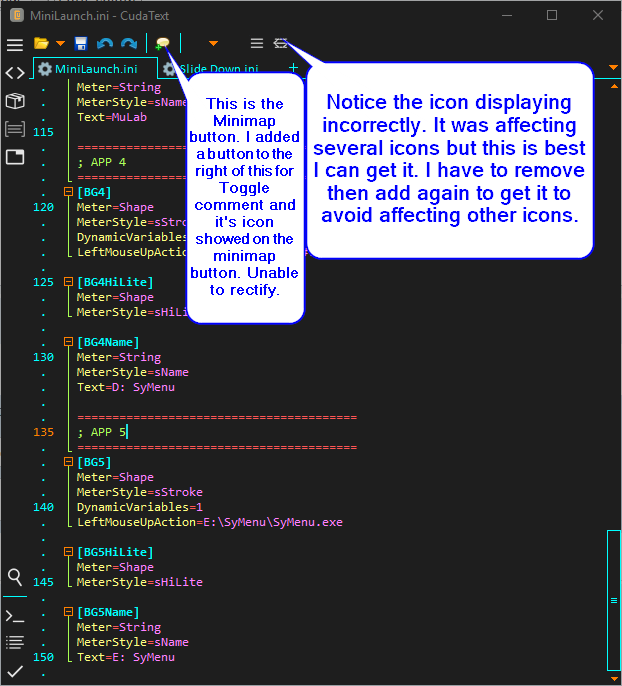The image size is (622, 686).
Task: Toggle the word wrap toolbar icon
Action: (x=281, y=44)
